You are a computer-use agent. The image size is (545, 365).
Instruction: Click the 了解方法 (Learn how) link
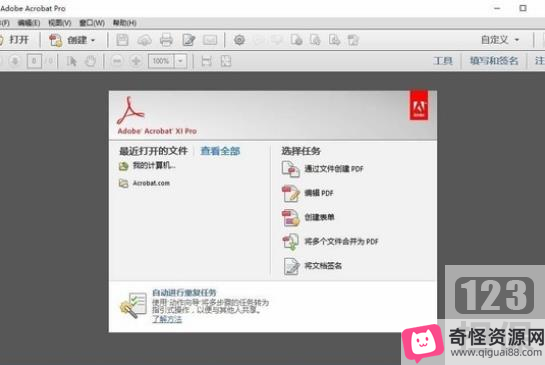167,319
